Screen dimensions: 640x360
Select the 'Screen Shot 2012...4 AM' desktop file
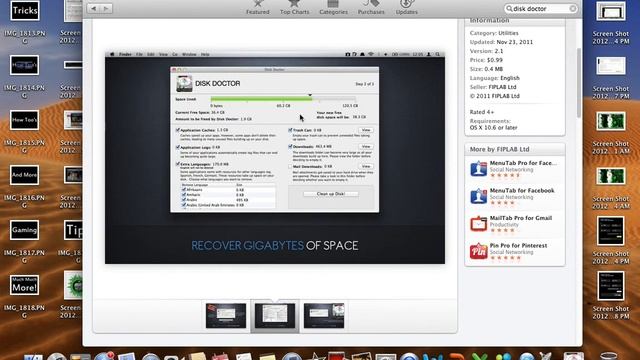611,176
